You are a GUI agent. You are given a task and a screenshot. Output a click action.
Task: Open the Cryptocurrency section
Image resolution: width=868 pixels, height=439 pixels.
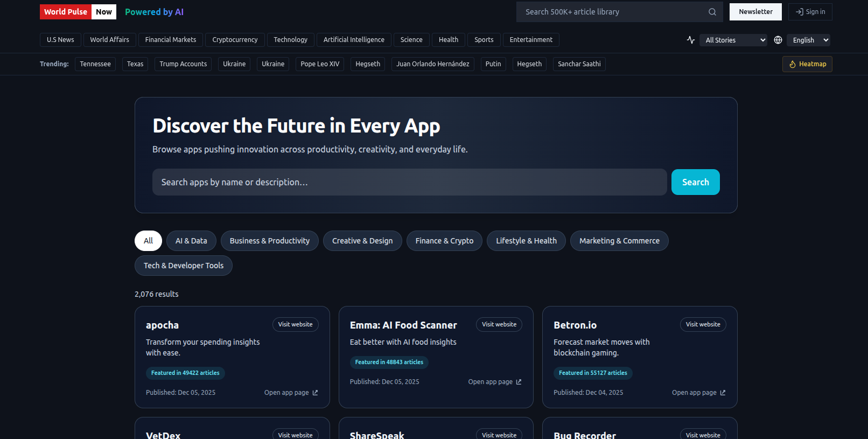point(235,40)
